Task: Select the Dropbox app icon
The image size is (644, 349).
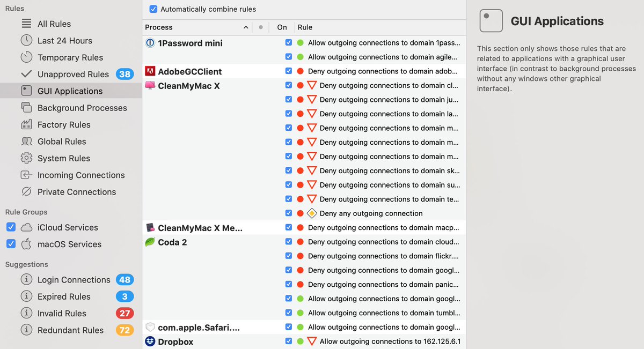Action: point(150,341)
